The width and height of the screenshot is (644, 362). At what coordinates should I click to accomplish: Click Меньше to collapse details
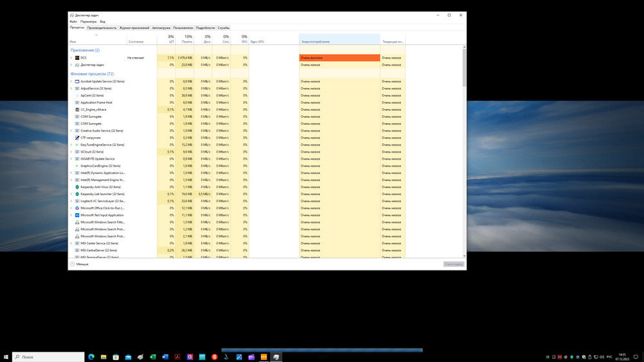79,264
